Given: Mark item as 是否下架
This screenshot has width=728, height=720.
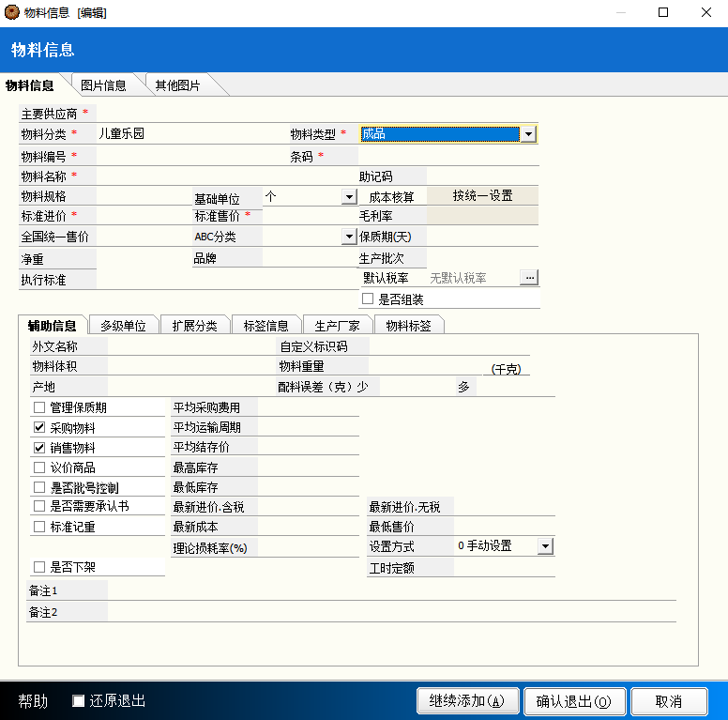Looking at the screenshot, I should click(39, 567).
